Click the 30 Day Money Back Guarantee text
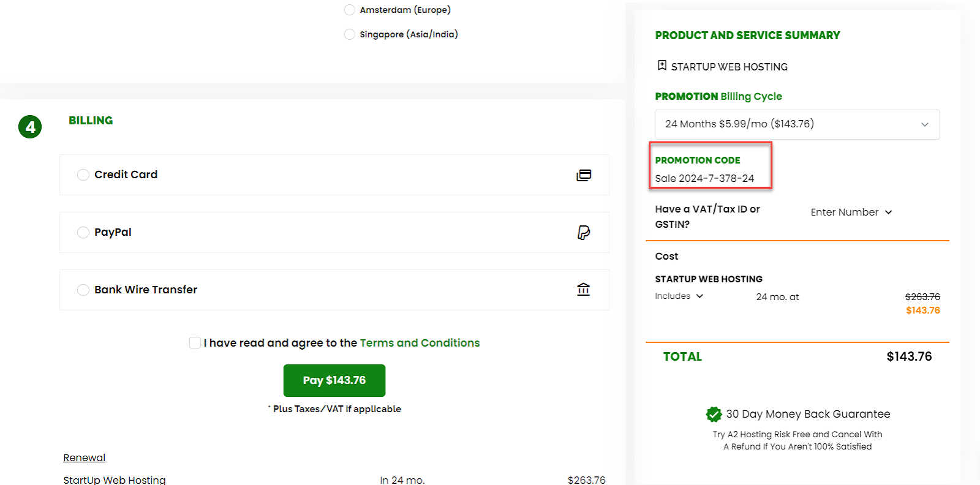 [808, 414]
